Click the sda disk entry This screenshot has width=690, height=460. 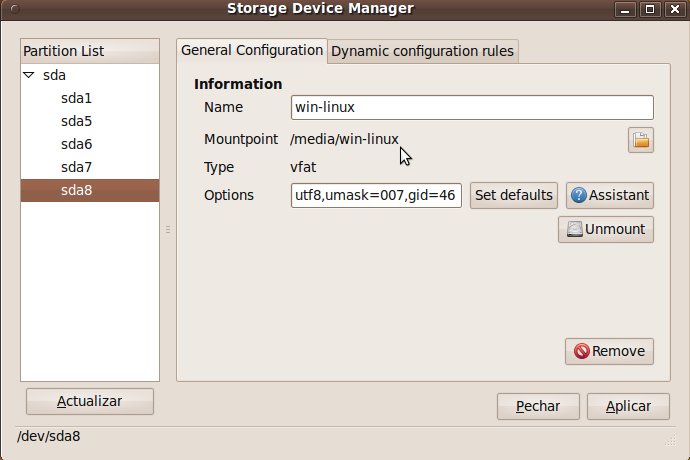[54, 75]
